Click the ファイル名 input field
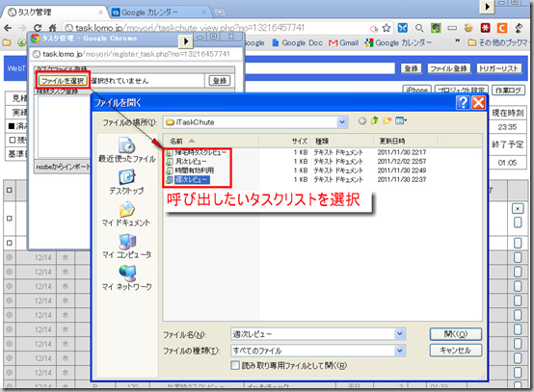Image resolution: width=534 pixels, height=392 pixels. pos(313,334)
